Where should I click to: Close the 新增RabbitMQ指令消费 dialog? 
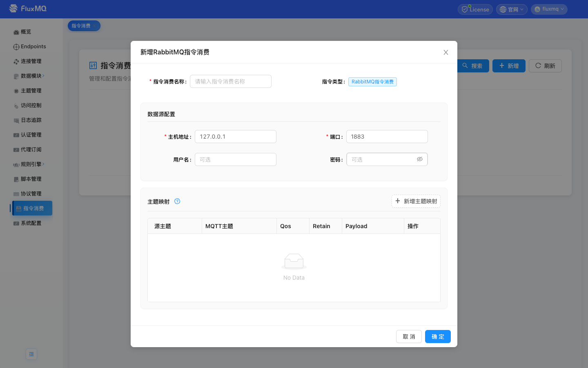[x=446, y=52]
